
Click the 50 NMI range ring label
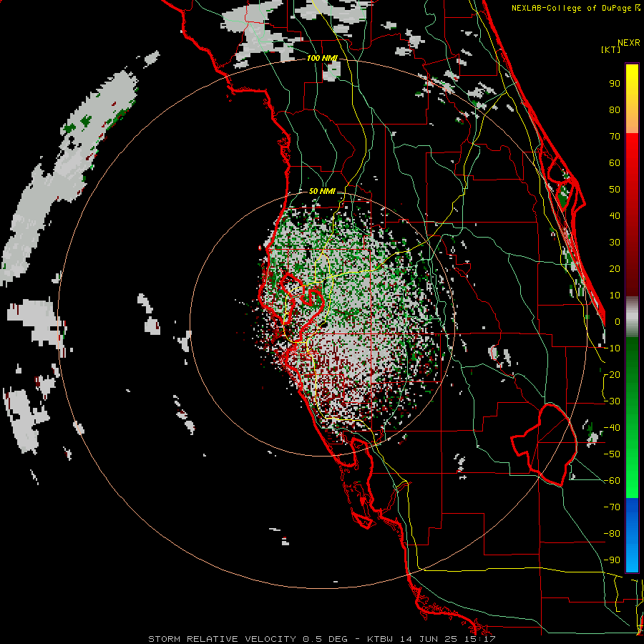[x=322, y=191]
